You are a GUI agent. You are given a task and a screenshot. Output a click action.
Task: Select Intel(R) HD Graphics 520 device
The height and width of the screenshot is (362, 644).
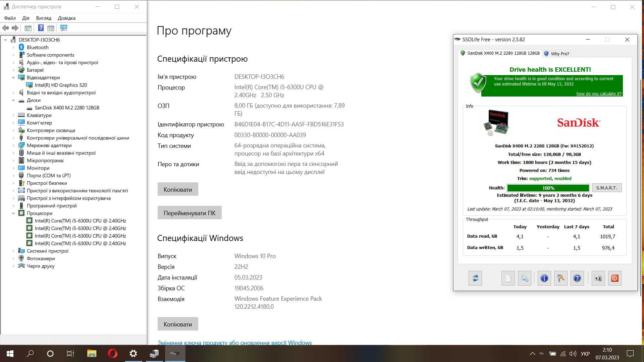[61, 85]
